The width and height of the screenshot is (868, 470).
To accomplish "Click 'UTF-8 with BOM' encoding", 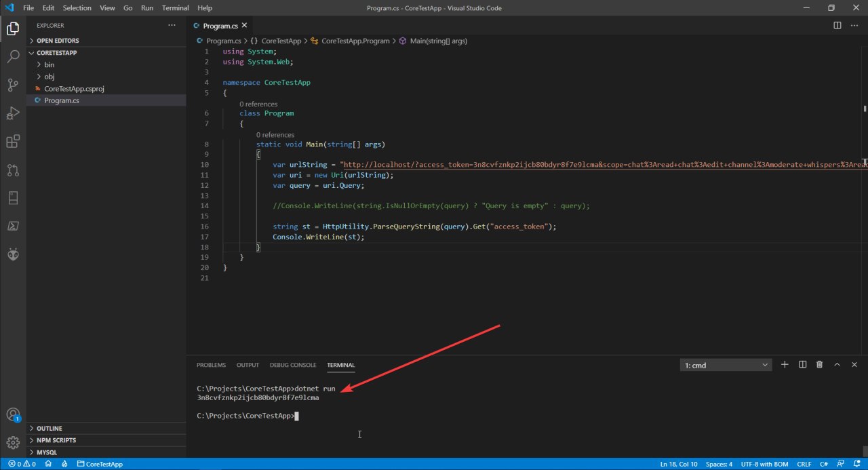I will (764, 464).
